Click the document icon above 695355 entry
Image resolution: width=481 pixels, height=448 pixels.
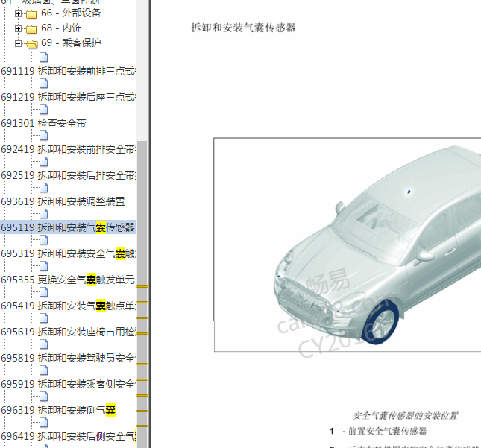(x=44, y=266)
